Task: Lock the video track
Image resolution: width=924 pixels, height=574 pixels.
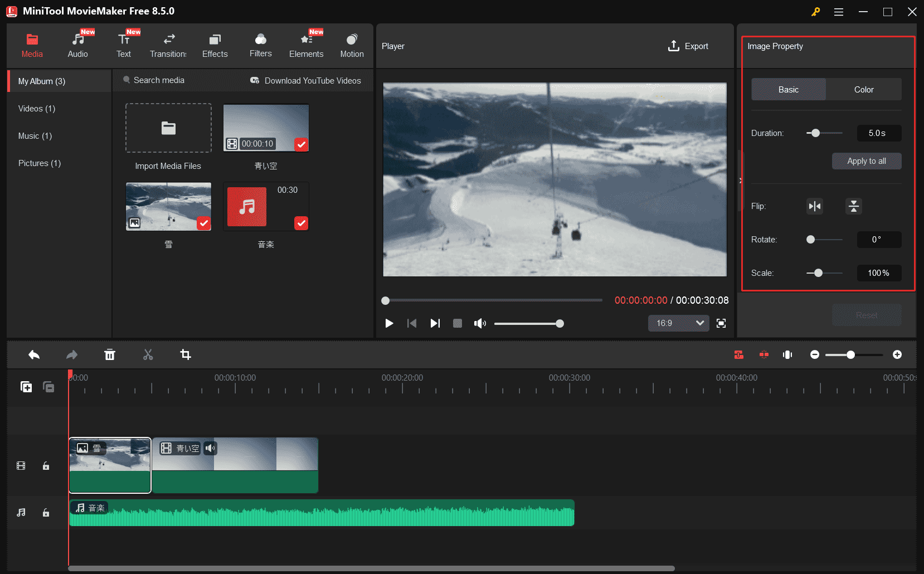Action: [46, 466]
